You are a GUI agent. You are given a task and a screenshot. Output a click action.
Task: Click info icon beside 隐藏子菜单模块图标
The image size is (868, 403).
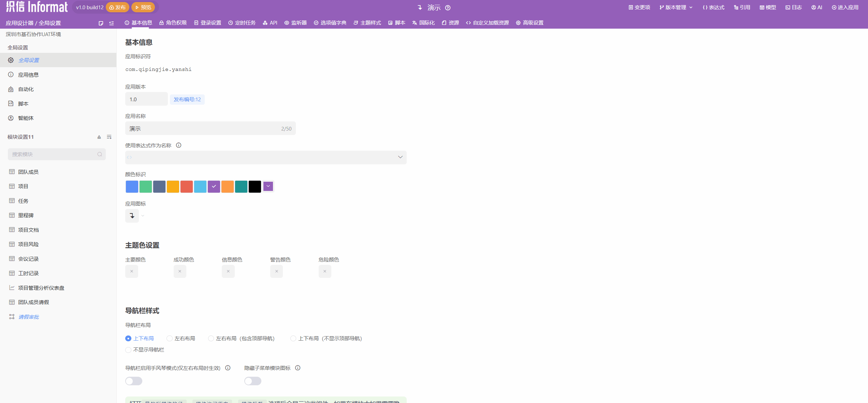(298, 368)
